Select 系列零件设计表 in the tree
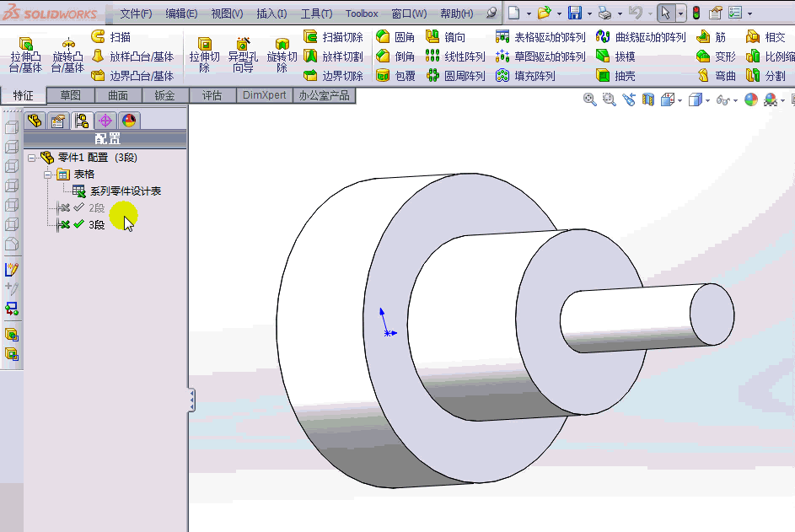The height and width of the screenshot is (532, 795). [x=126, y=191]
